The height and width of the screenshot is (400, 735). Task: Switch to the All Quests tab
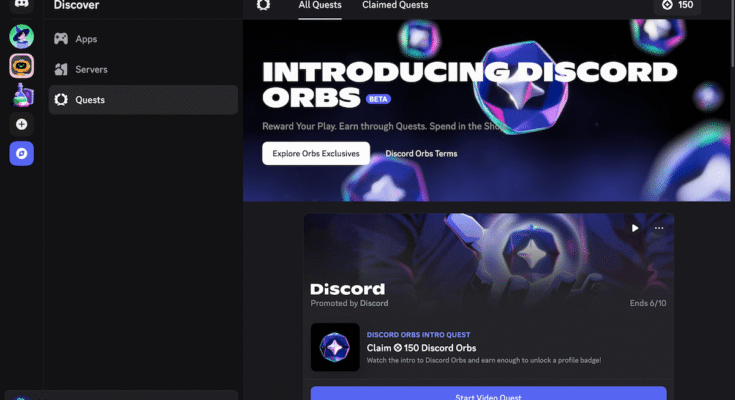tap(320, 5)
